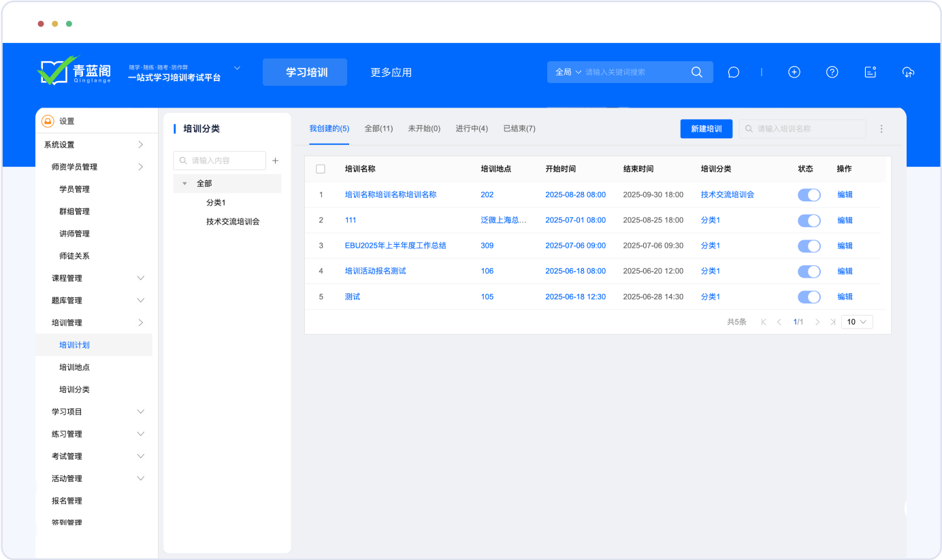Click the chat message icon in header

[733, 72]
